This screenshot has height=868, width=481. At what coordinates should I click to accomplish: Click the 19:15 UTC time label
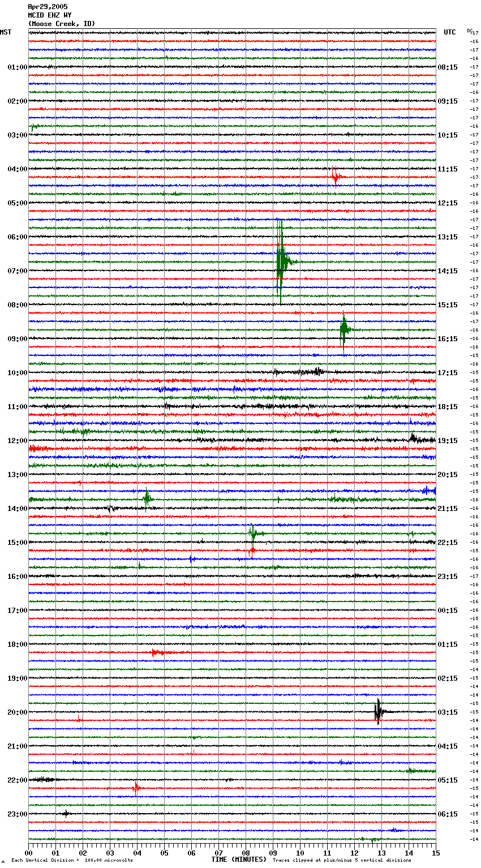pyautogui.click(x=448, y=441)
